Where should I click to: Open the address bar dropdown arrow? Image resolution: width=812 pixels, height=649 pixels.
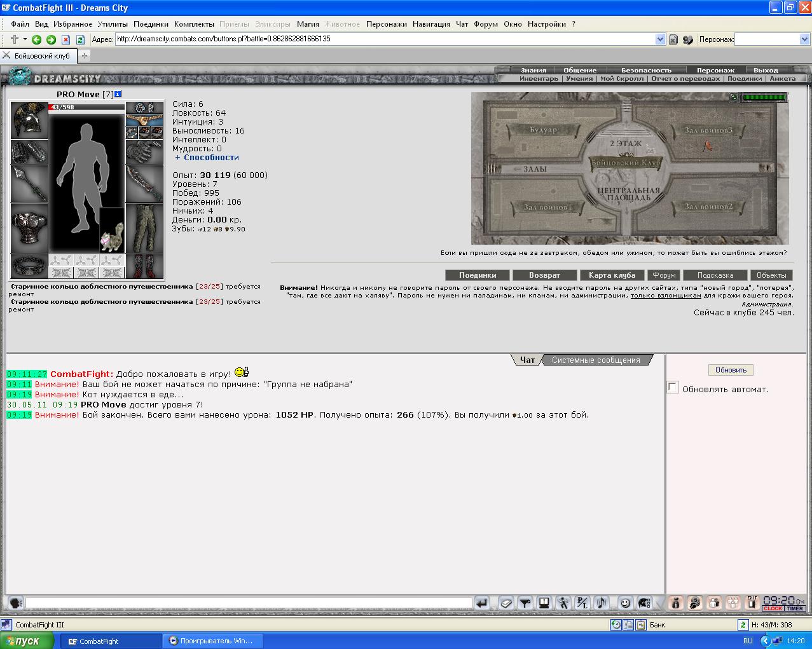pos(660,39)
